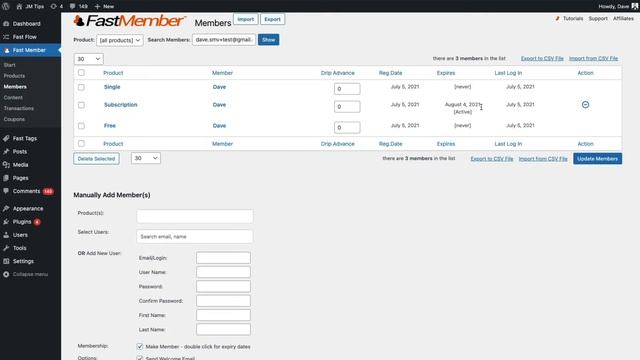Open the Single product link
This screenshot has height=360, width=640.
pyautogui.click(x=112, y=87)
